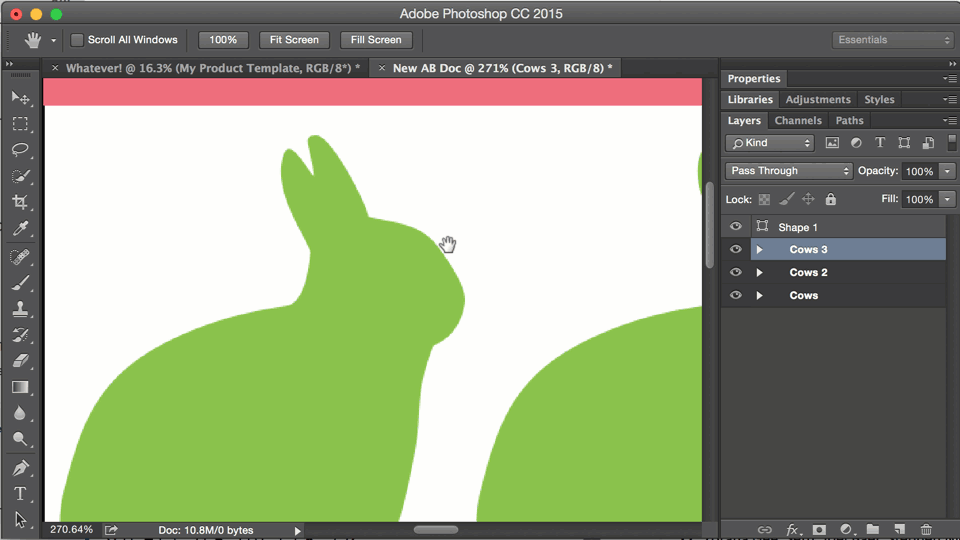
Task: Hide the Shape 1 layer
Action: (x=736, y=227)
